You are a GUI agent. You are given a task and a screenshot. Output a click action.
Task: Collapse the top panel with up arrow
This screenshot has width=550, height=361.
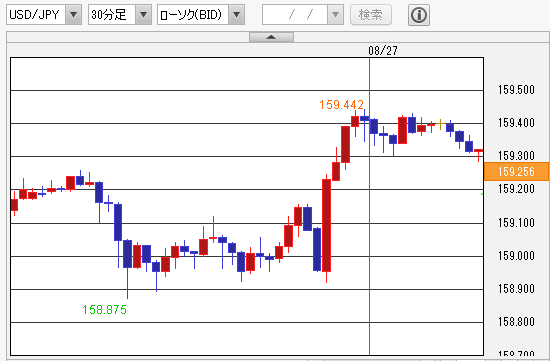pyautogui.click(x=271, y=37)
